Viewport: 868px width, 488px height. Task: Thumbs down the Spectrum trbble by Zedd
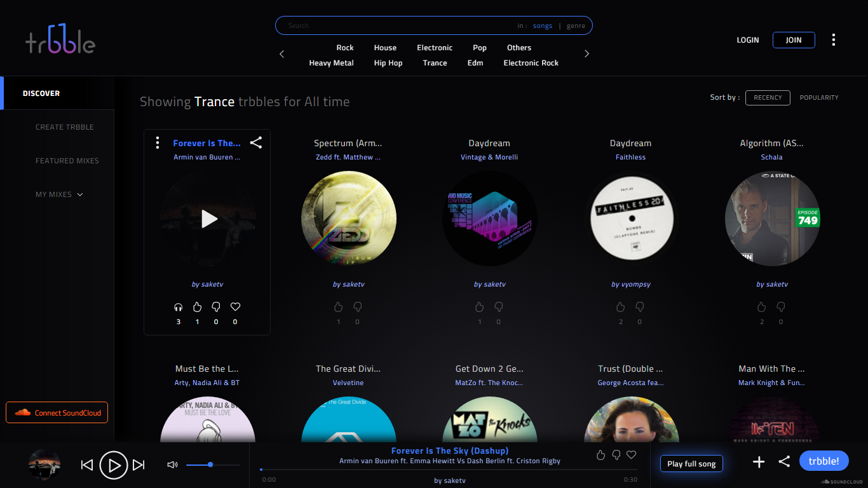click(x=358, y=307)
